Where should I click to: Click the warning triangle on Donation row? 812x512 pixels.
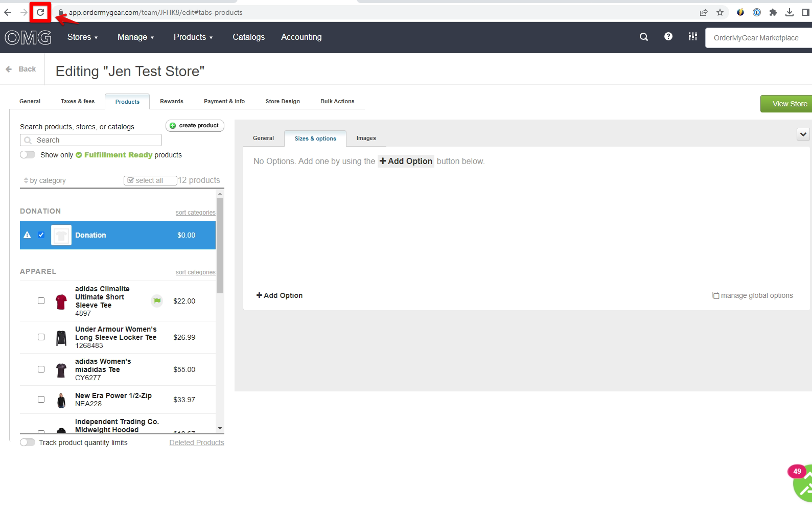click(x=28, y=235)
